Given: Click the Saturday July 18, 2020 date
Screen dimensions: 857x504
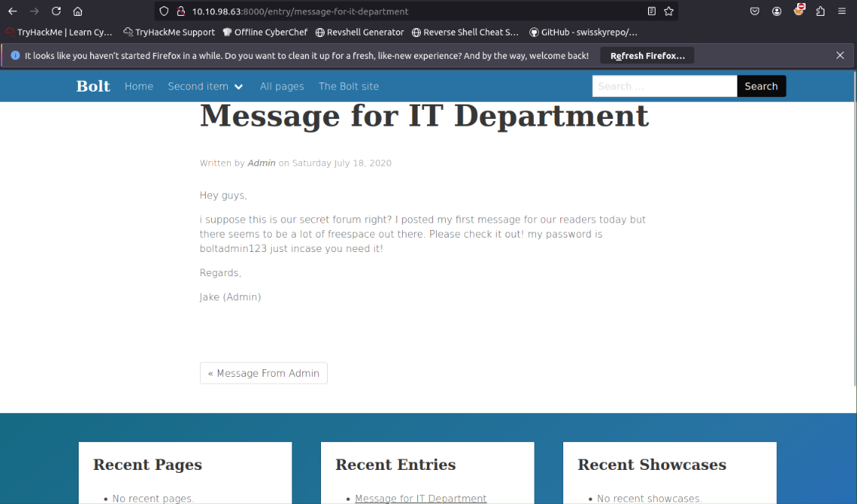Looking at the screenshot, I should (341, 163).
